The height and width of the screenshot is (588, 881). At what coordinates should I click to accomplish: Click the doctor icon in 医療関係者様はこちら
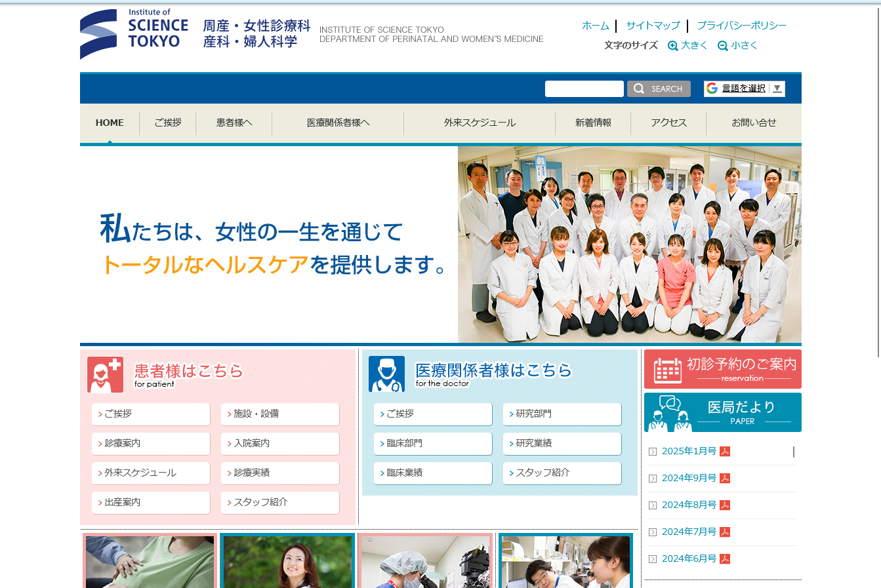tap(386, 374)
